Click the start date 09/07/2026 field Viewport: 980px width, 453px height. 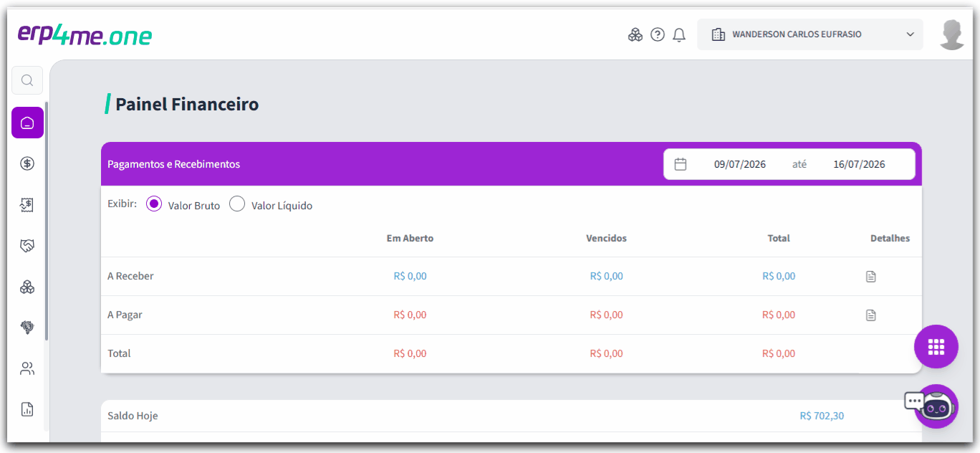pos(740,164)
